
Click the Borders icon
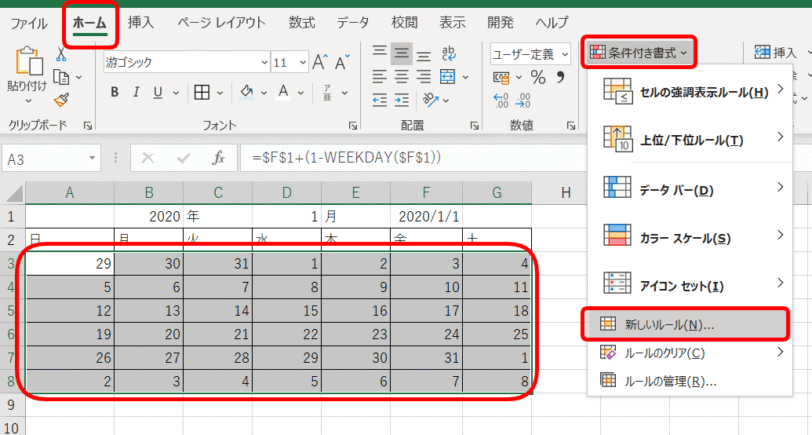pyautogui.click(x=201, y=93)
